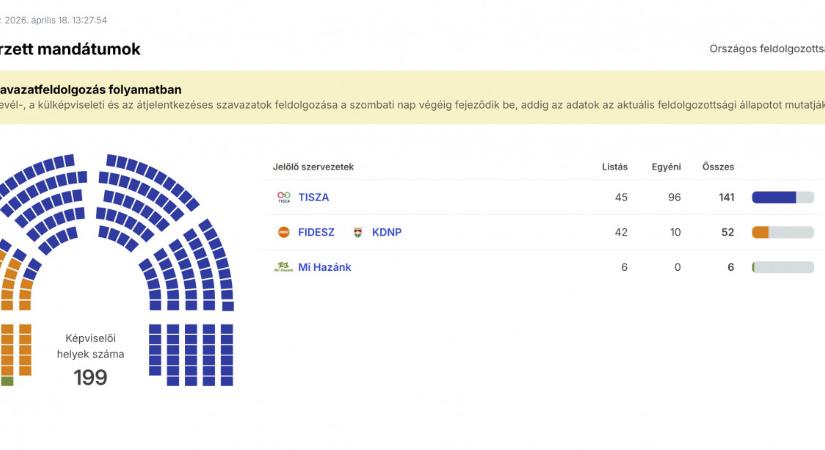Click the Mi Hazánk green logo icon
Screen dimensions: 825x450
click(283, 267)
